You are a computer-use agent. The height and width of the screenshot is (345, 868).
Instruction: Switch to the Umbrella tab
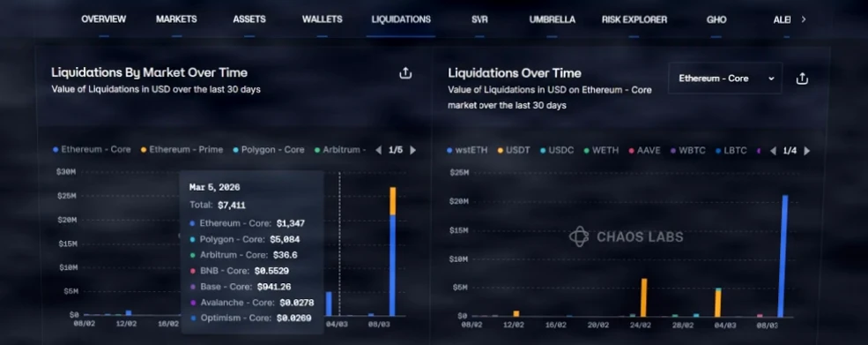pos(552,19)
